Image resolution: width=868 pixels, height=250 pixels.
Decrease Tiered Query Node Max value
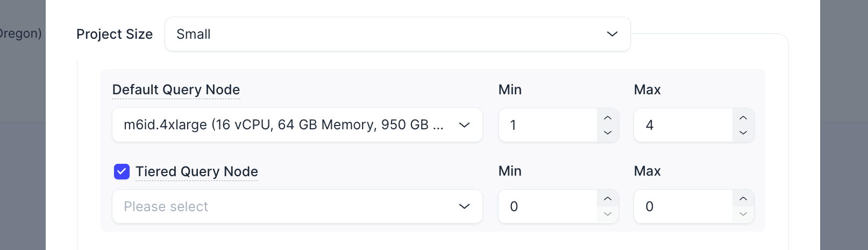pos(743,214)
